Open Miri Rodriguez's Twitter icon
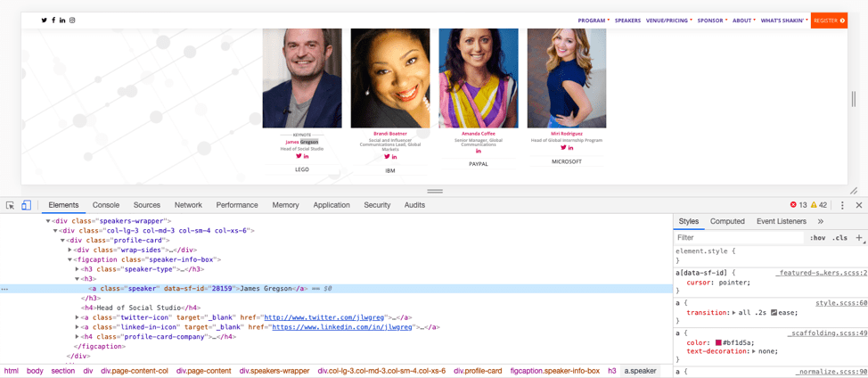 point(563,148)
